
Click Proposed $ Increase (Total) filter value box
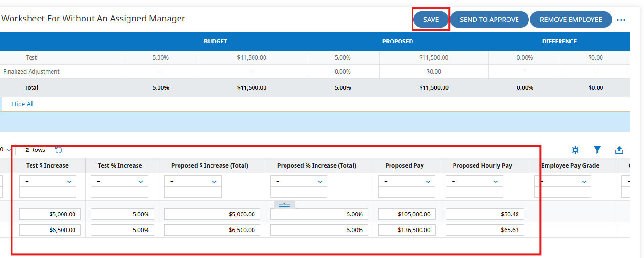point(193,192)
